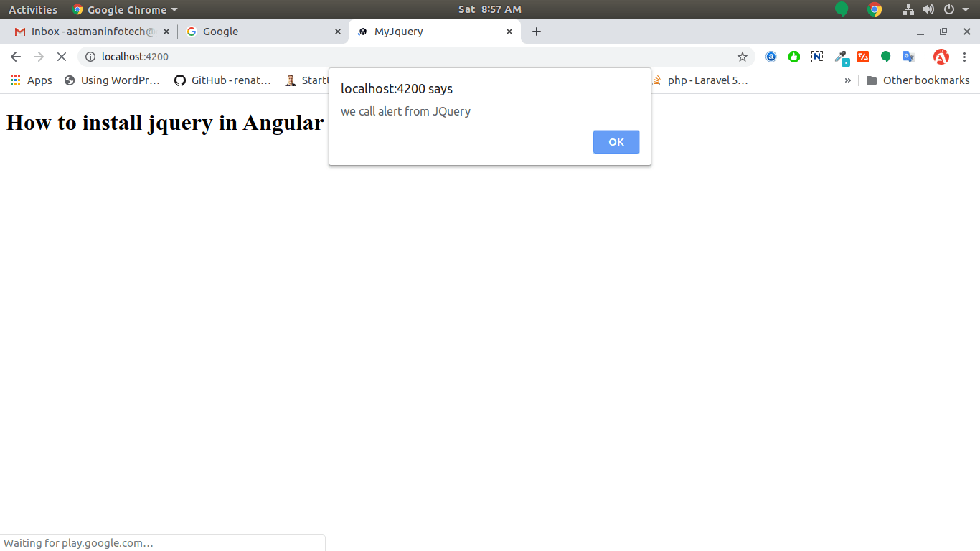Expand the hidden bookmarks overflow chevron
Screen dimensions: 980x551
click(x=847, y=80)
